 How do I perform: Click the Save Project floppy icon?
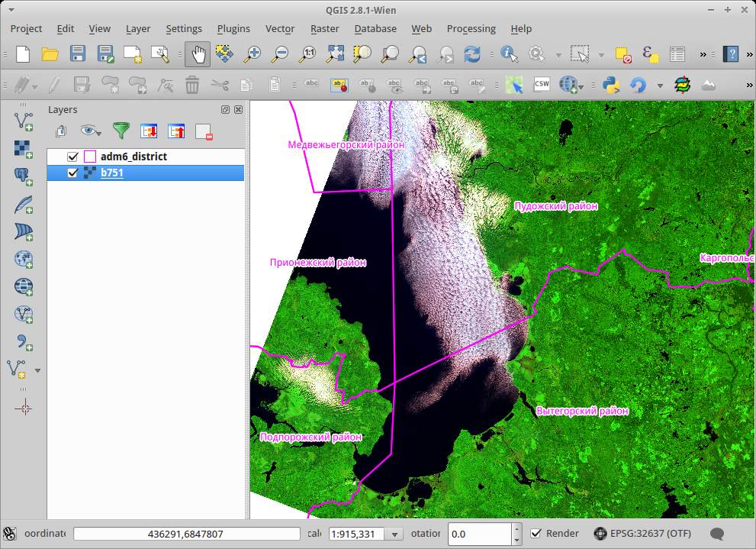click(78, 54)
